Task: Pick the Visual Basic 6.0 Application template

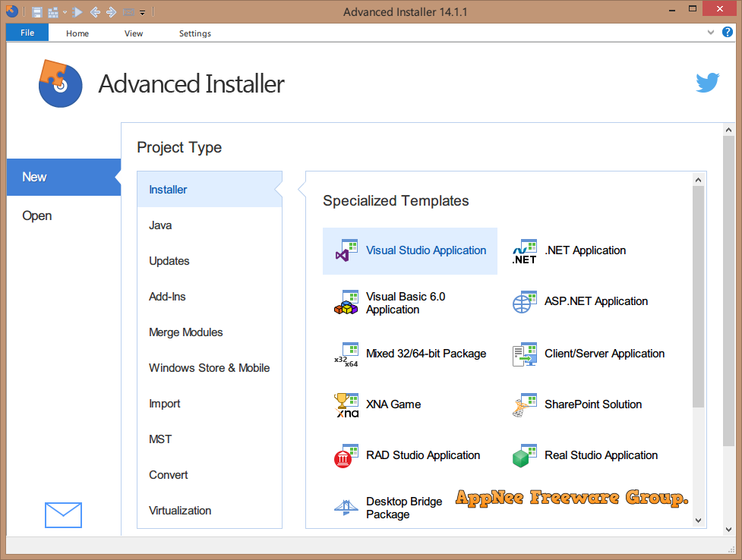Action: coord(390,303)
